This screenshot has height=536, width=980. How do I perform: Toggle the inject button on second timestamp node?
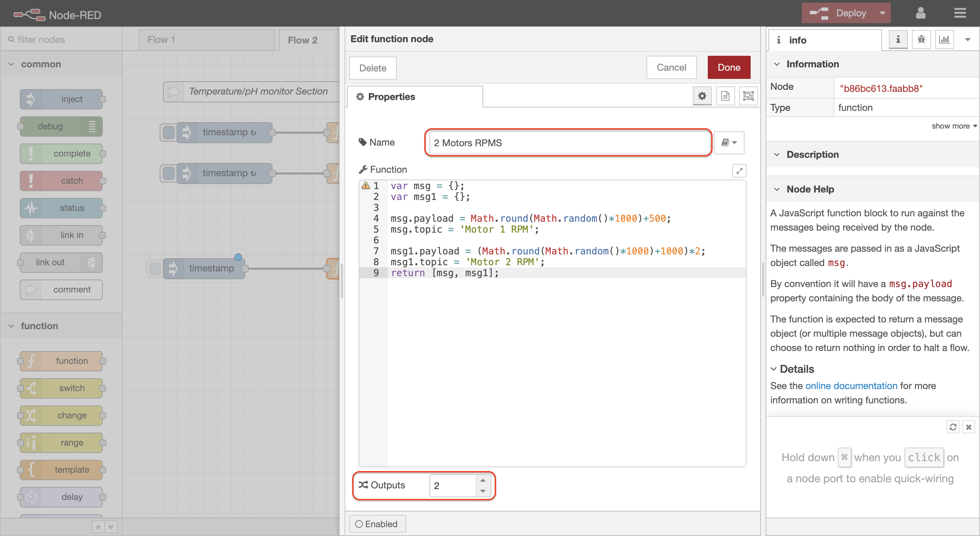(x=168, y=173)
